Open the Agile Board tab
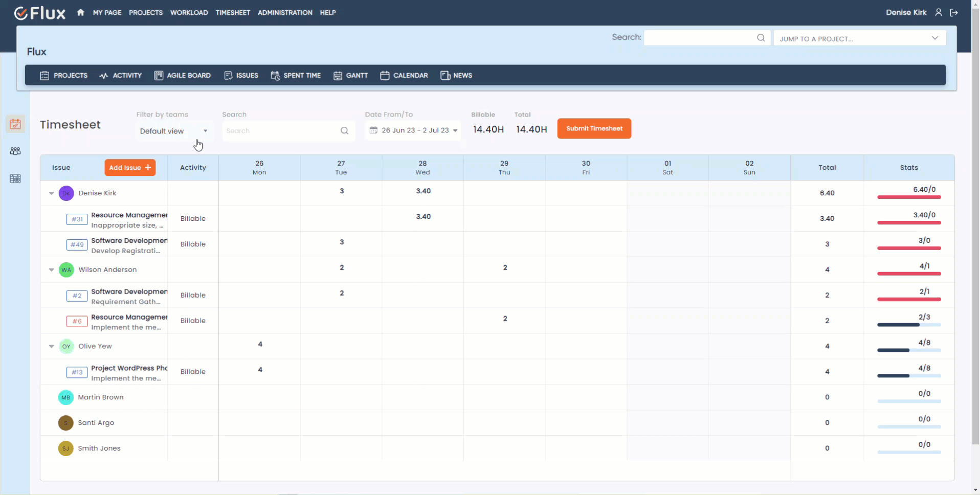This screenshot has width=980, height=495. 183,76
